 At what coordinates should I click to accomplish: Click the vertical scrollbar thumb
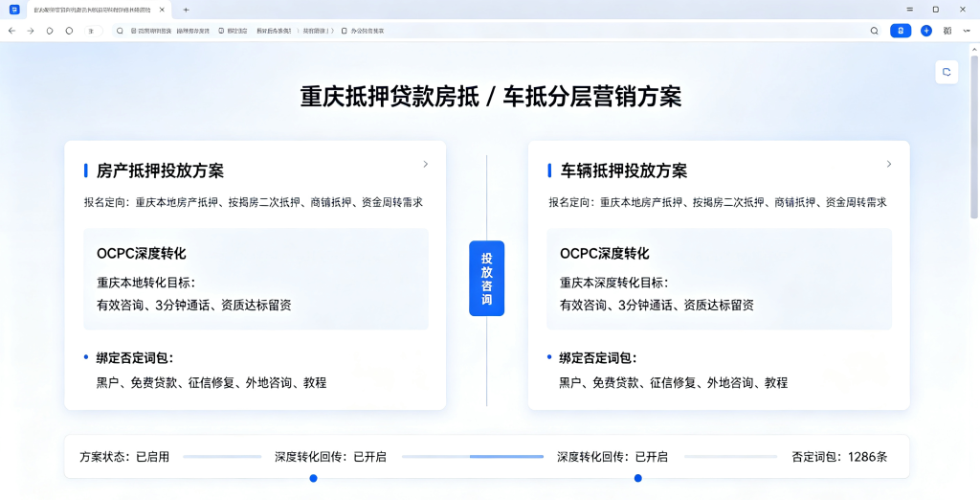(x=973, y=137)
